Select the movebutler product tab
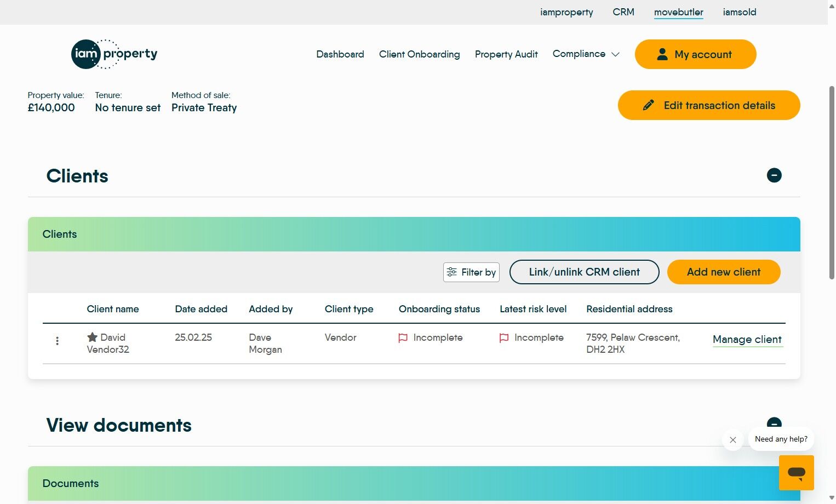Image resolution: width=836 pixels, height=504 pixels. point(679,12)
